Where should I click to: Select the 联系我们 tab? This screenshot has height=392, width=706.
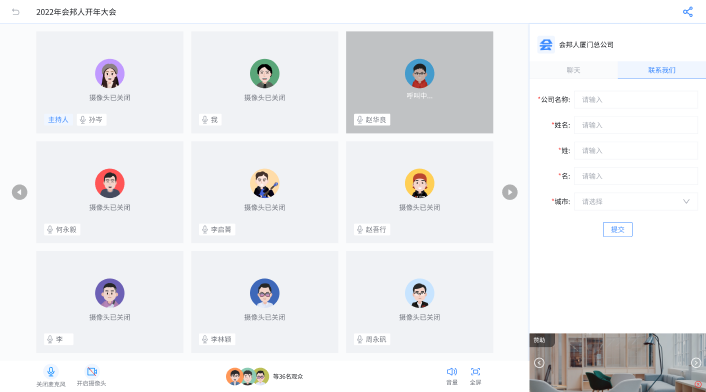point(661,70)
